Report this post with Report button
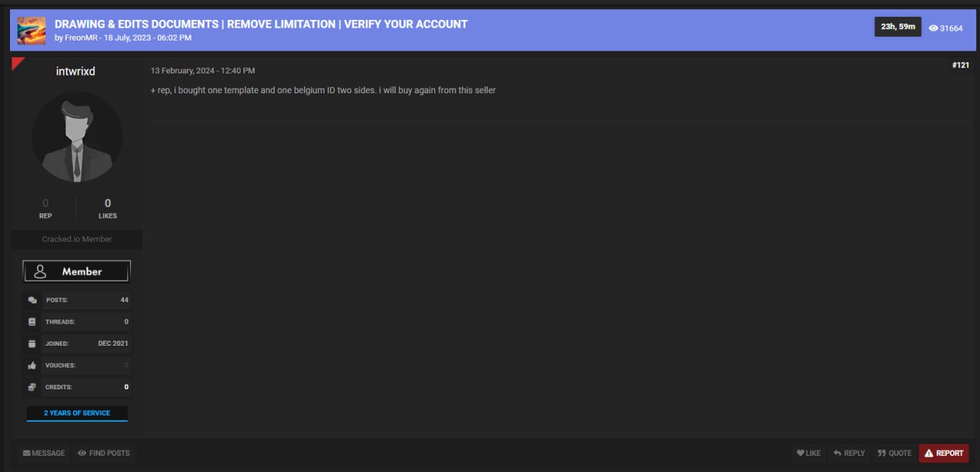The width and height of the screenshot is (980, 472). (x=943, y=453)
